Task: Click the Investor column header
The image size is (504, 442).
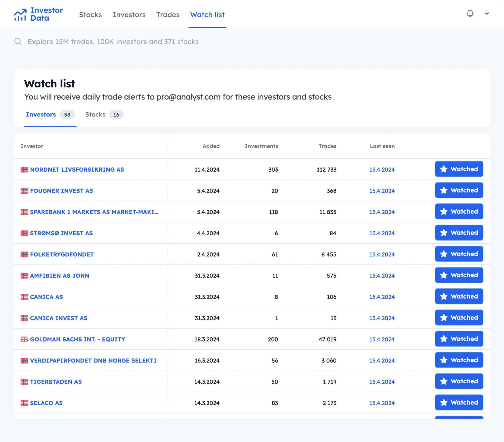Action: pos(32,146)
